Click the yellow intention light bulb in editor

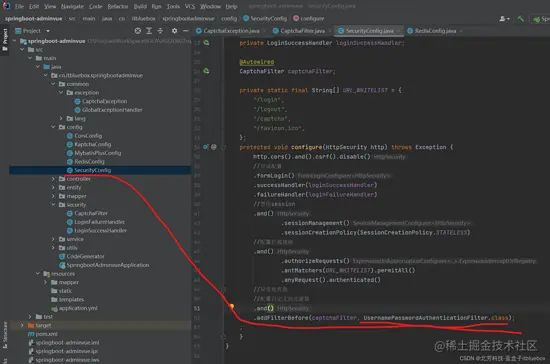[x=232, y=306]
